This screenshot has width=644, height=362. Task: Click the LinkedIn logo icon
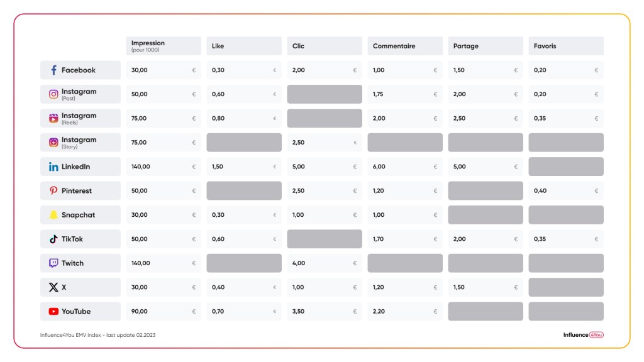53,167
